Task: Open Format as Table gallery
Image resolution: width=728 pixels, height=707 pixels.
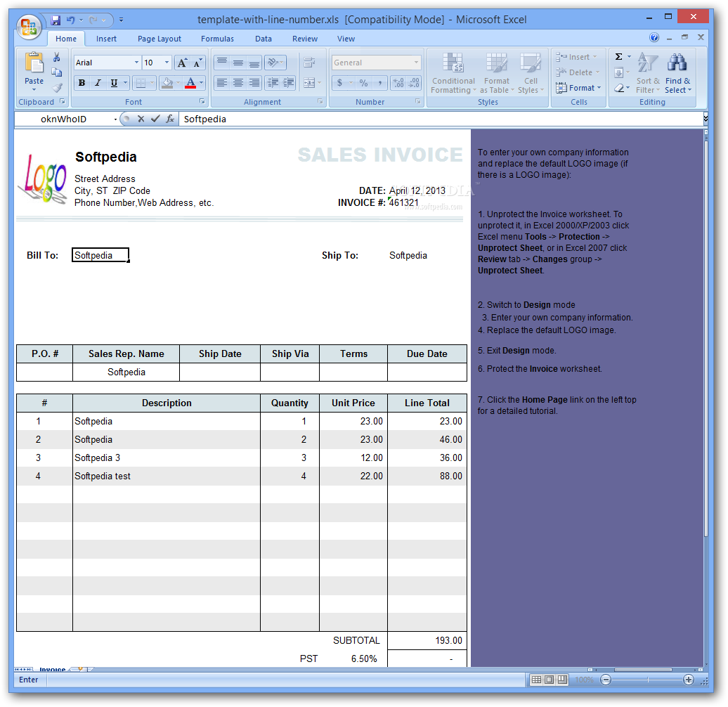Action: [x=496, y=73]
